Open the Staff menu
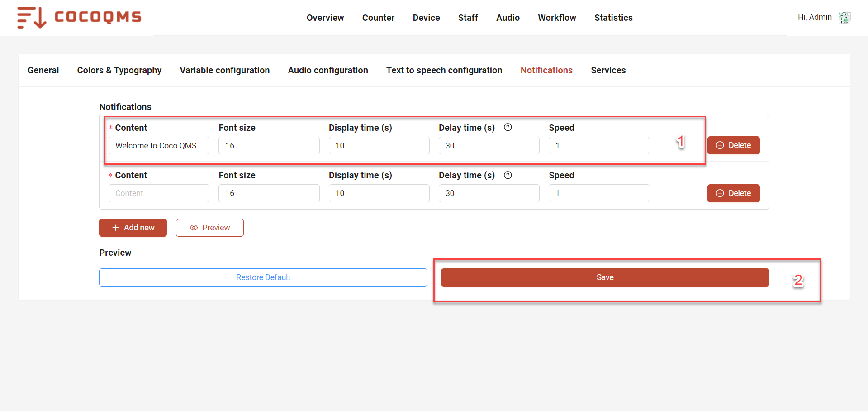868x411 pixels. point(468,18)
